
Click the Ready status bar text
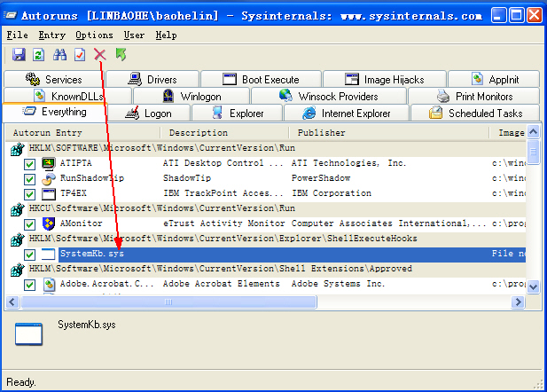coord(21,382)
